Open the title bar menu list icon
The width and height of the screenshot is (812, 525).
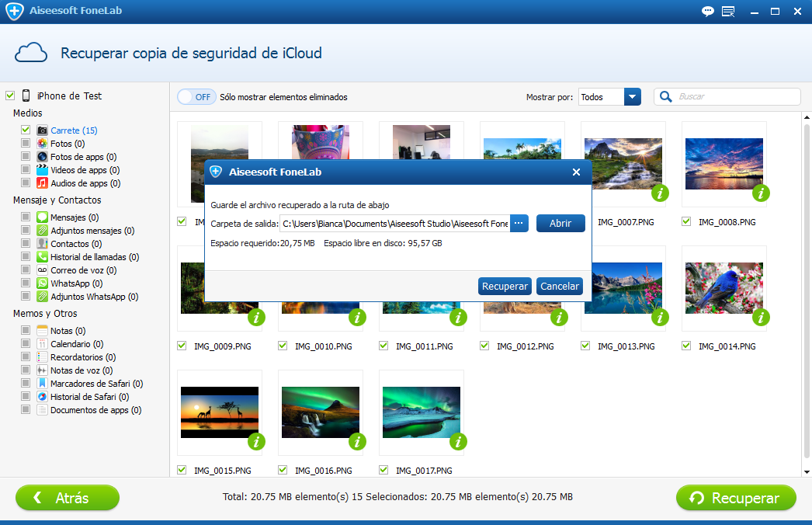(x=729, y=12)
